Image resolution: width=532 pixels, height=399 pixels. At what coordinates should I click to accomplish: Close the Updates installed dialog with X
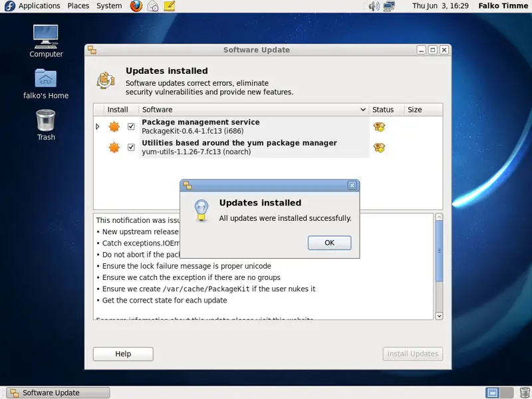(x=352, y=186)
